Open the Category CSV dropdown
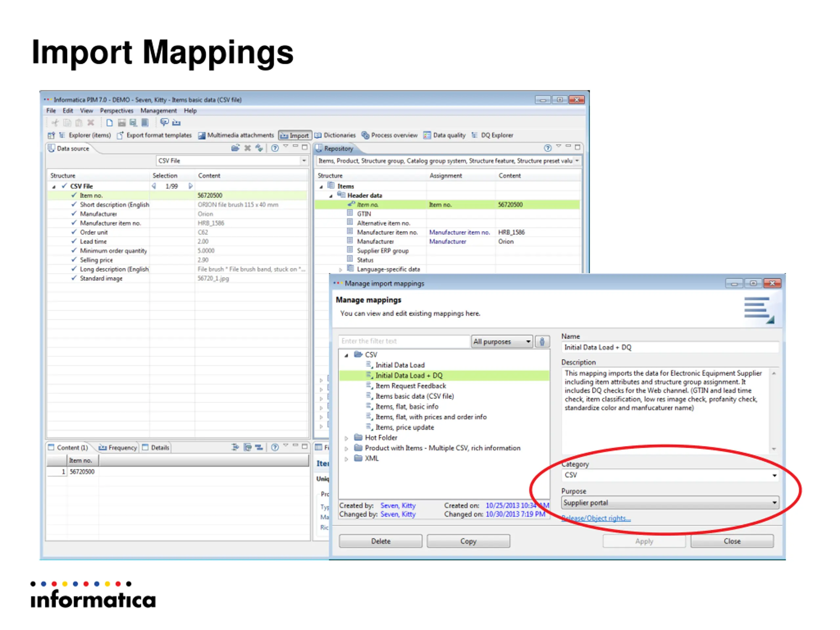 point(774,475)
